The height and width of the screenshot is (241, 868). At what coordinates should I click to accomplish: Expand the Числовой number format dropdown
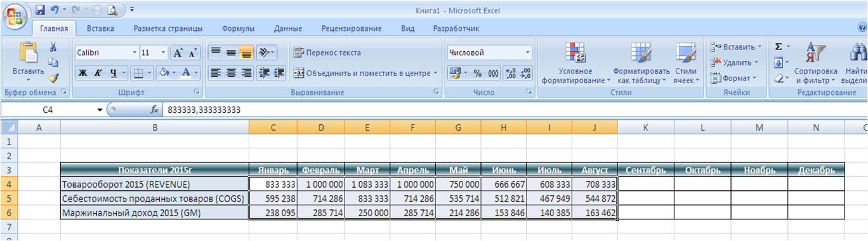[x=528, y=53]
